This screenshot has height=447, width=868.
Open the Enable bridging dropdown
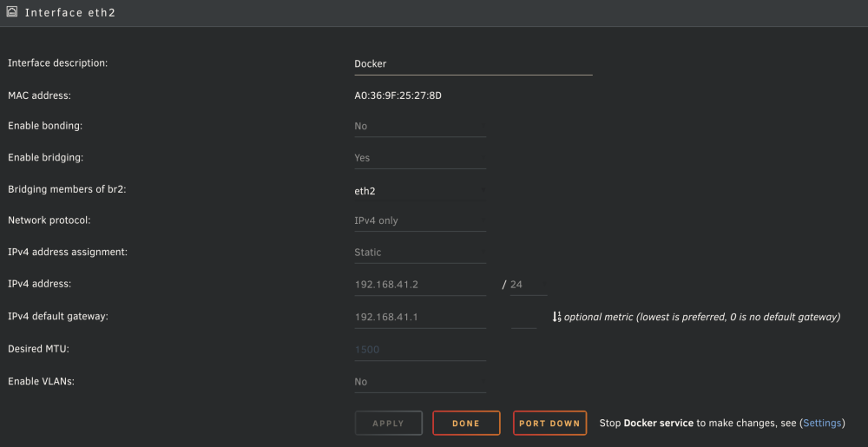pyautogui.click(x=420, y=158)
